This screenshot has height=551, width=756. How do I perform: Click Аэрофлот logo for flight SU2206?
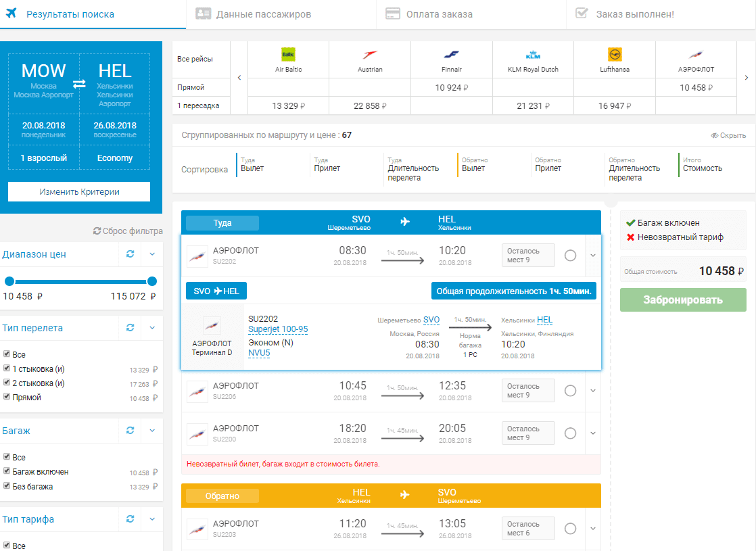click(x=197, y=391)
